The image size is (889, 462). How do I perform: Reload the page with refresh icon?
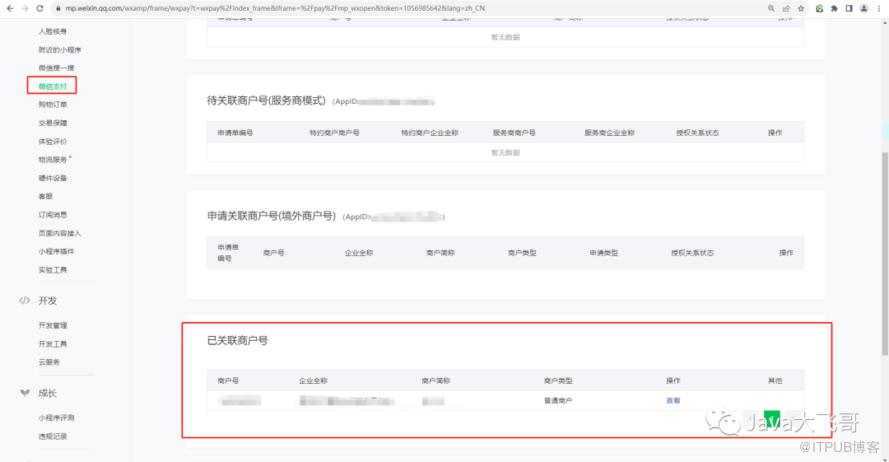(x=39, y=8)
